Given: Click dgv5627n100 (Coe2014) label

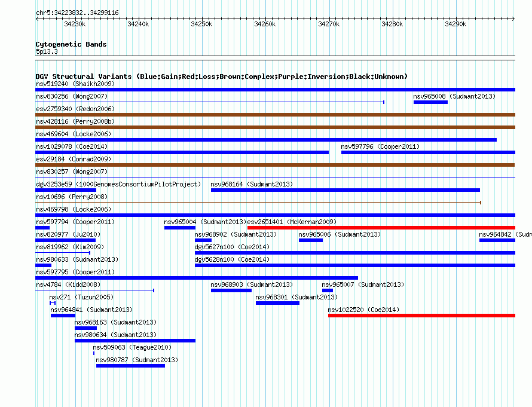Looking at the screenshot, I should [x=232, y=247].
